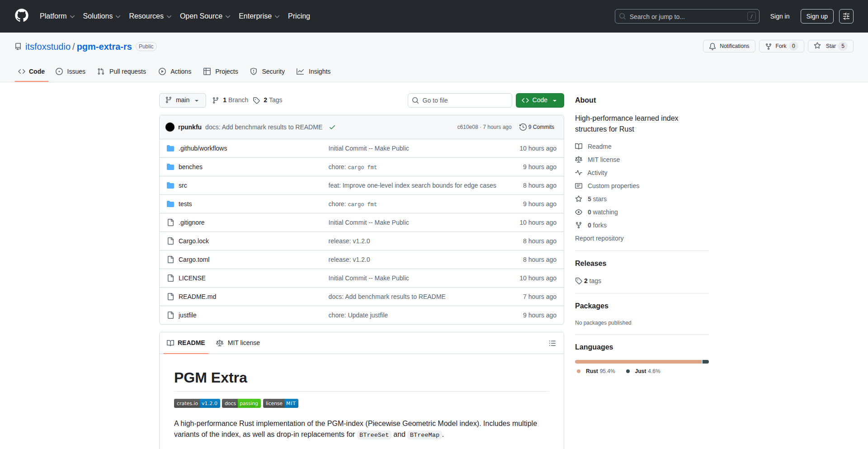Open the Cargo.toml file
This screenshot has height=449, width=868.
tap(193, 260)
